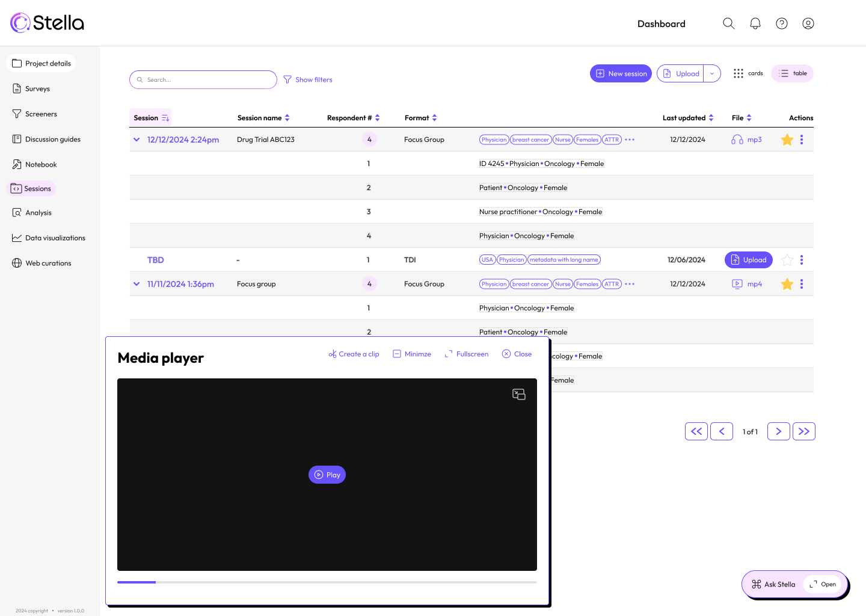
Task: Go to first page
Action: click(696, 431)
